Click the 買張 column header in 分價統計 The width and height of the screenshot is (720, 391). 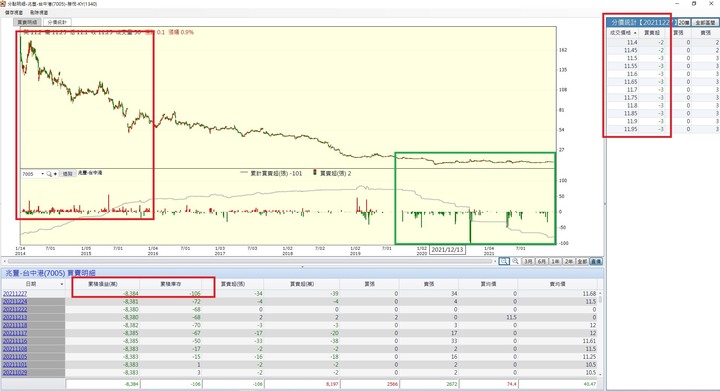(678, 33)
